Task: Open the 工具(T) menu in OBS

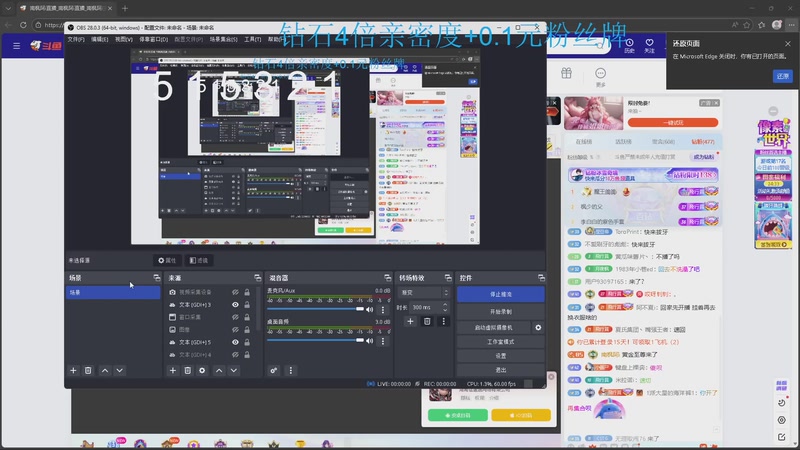Action: [x=252, y=39]
